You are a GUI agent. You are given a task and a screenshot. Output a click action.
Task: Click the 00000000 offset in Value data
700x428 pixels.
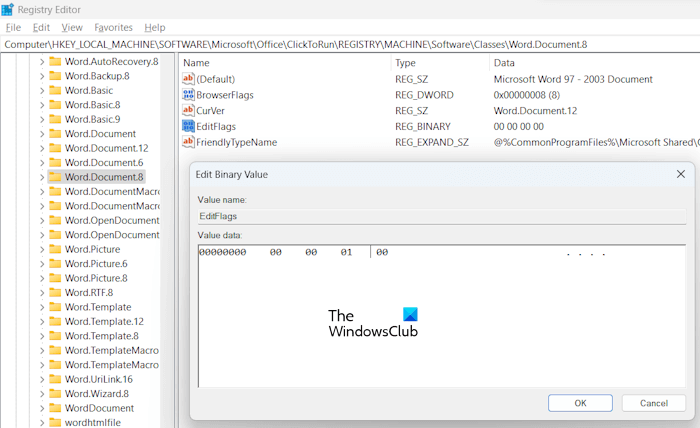[x=222, y=252]
